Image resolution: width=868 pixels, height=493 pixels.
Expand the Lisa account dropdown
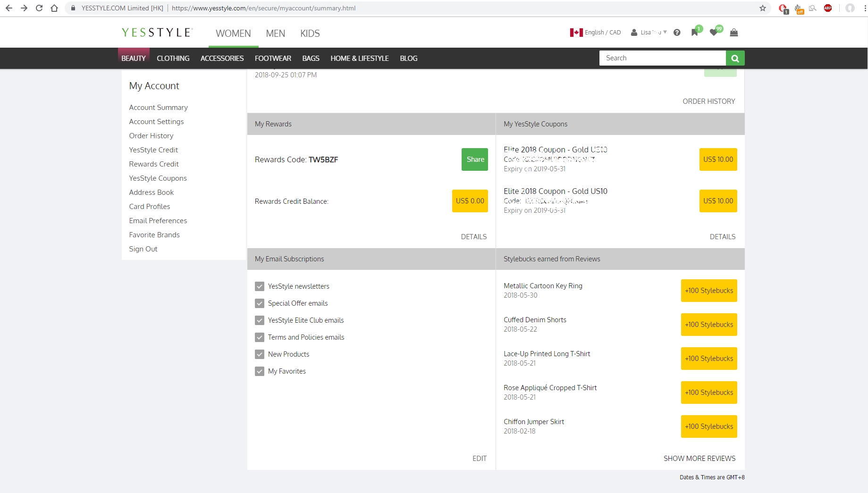(649, 33)
